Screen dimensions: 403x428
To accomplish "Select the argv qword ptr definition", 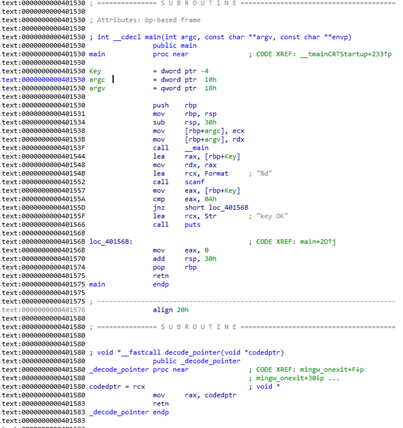I will tap(185, 88).
